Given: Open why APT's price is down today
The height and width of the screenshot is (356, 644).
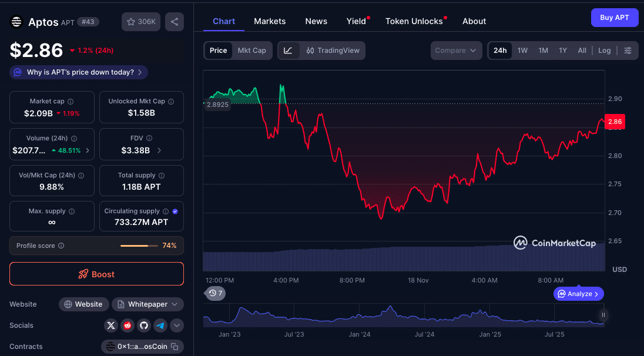Looking at the screenshot, I should (78, 72).
